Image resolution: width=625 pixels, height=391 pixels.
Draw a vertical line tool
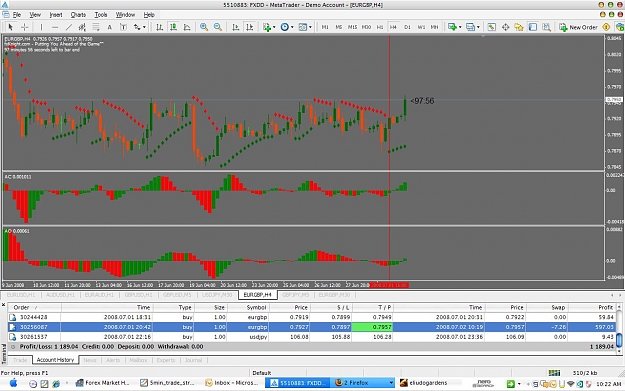coord(41,27)
